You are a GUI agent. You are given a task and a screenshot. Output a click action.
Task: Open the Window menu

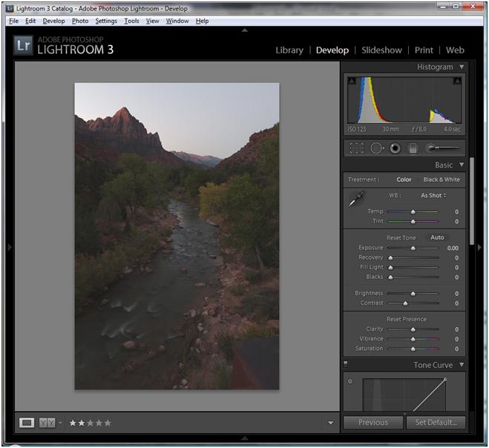tap(177, 21)
